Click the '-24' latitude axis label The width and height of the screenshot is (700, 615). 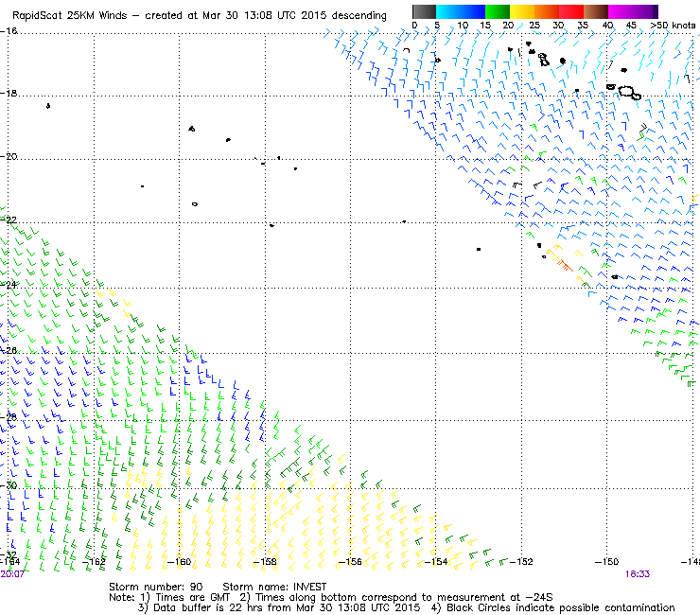(9, 285)
